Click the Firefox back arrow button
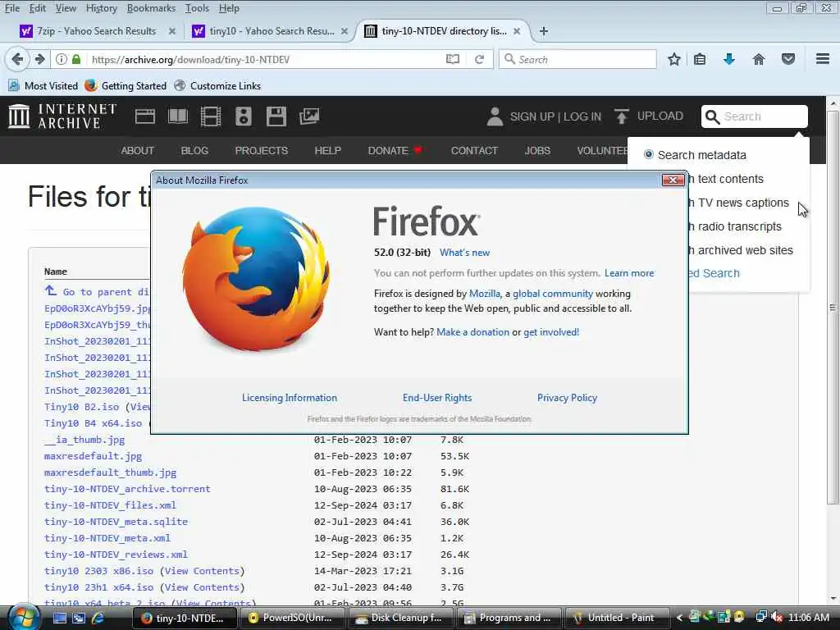 point(17,59)
